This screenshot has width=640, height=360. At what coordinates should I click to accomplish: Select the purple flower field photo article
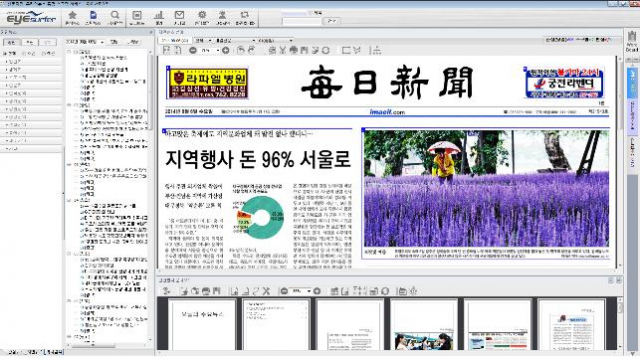486,188
